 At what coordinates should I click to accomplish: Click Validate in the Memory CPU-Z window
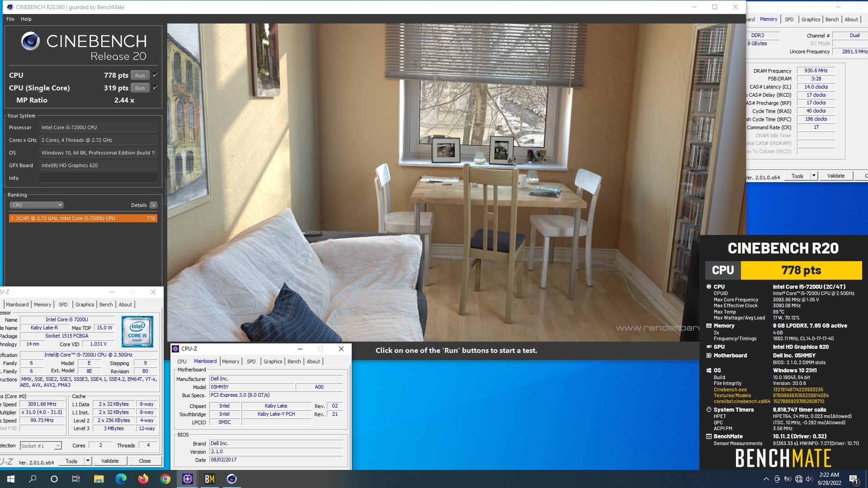(836, 176)
